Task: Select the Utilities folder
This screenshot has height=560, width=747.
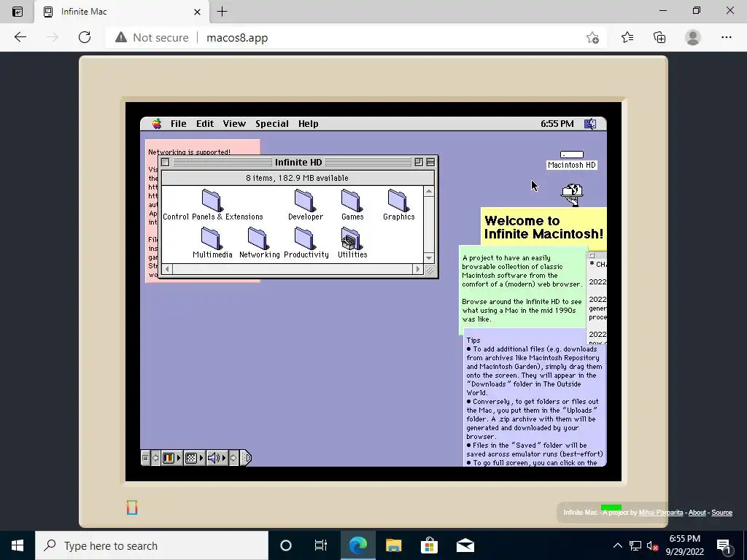Action: pyautogui.click(x=352, y=243)
